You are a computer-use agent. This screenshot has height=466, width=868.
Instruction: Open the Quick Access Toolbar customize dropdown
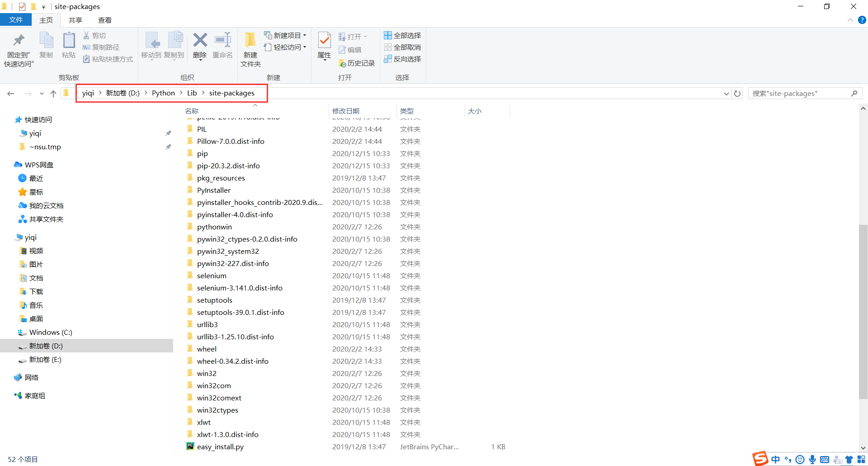43,7
